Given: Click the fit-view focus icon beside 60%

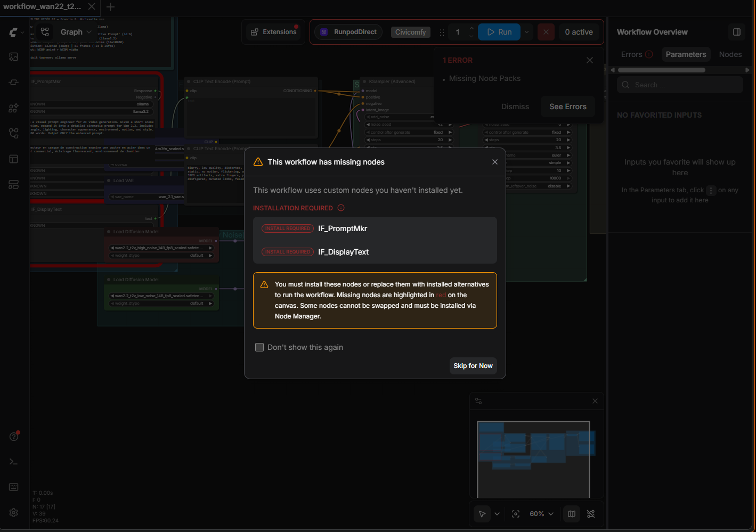Looking at the screenshot, I should 516,514.
